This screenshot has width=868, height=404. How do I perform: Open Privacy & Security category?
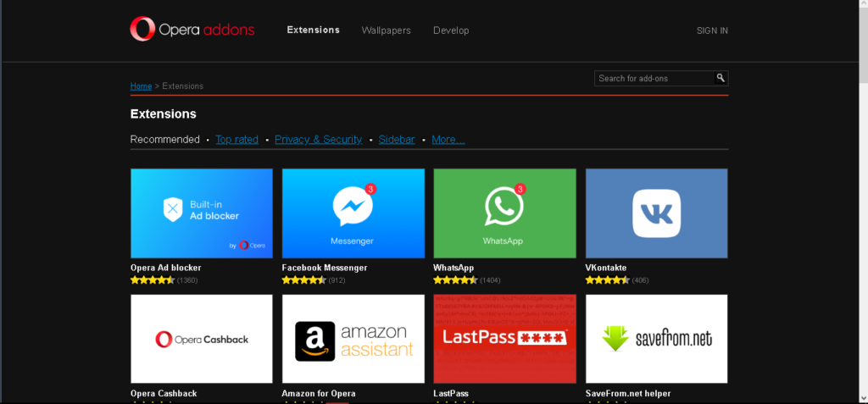[x=319, y=140]
